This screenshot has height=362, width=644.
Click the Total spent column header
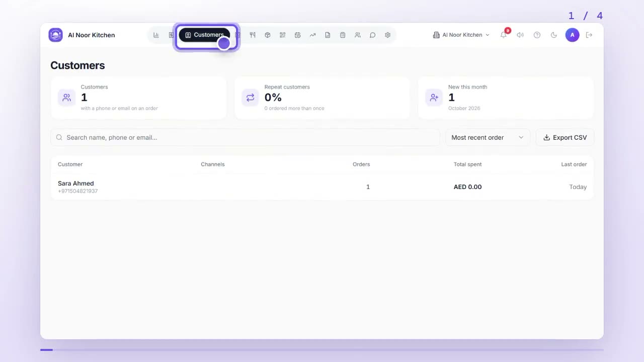tap(468, 164)
